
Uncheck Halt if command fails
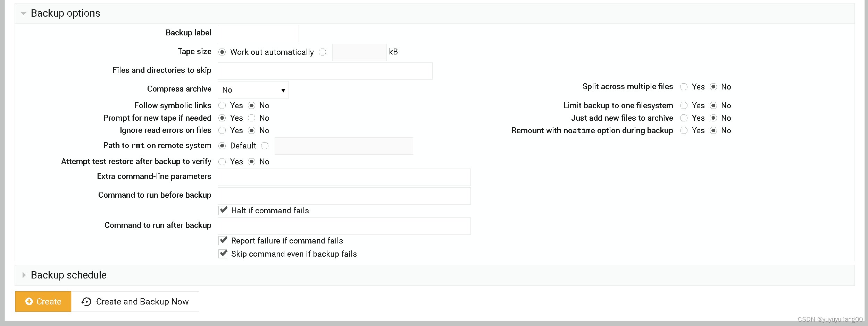tap(223, 210)
